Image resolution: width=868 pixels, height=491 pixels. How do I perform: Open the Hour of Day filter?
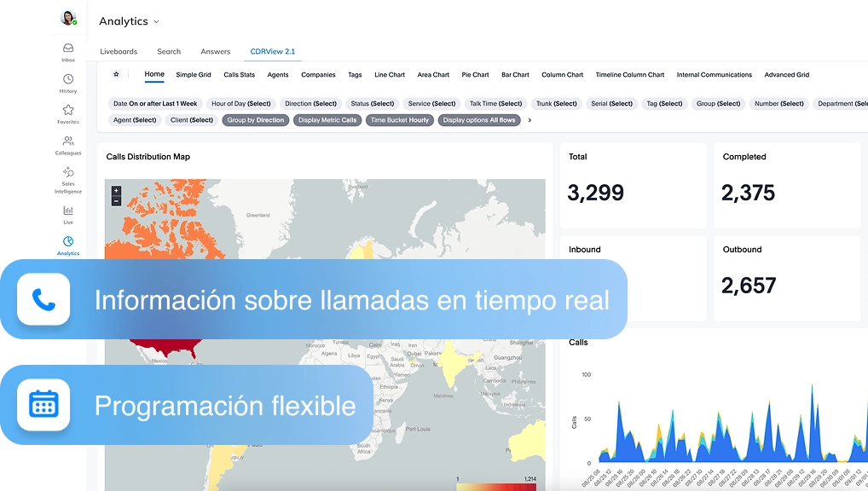pyautogui.click(x=240, y=104)
